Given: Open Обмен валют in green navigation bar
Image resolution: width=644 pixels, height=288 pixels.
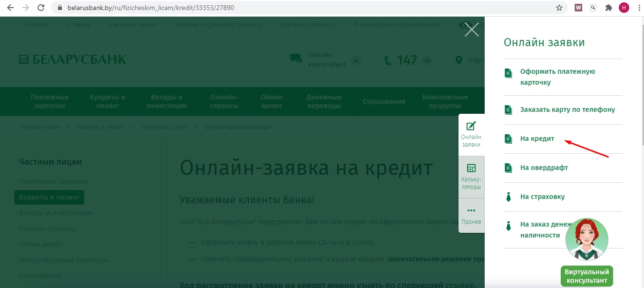Looking at the screenshot, I should tap(272, 101).
